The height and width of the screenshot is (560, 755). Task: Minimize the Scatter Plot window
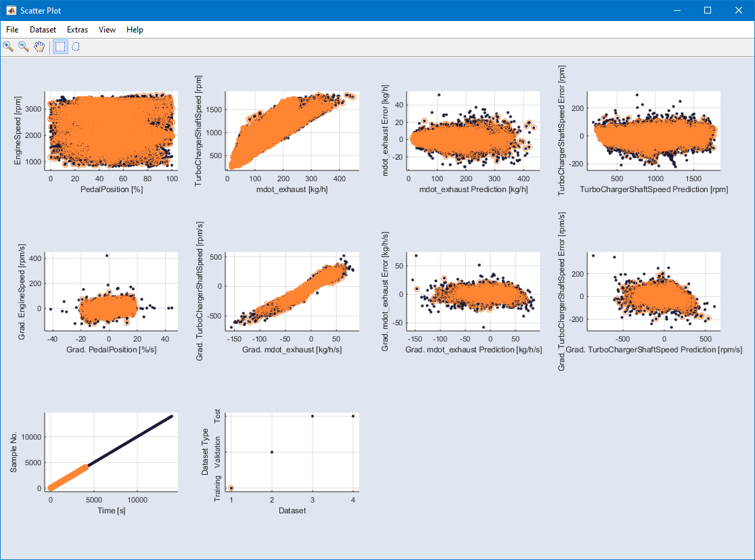[677, 10]
